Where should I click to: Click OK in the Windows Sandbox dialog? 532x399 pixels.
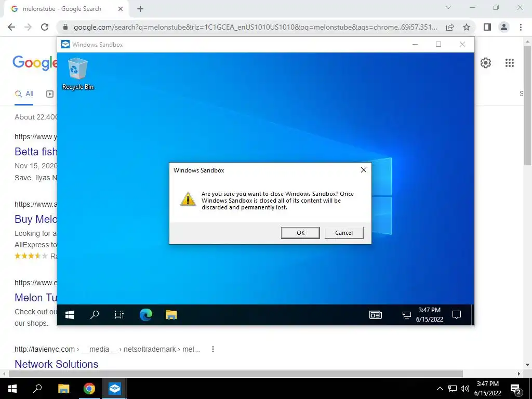click(300, 233)
